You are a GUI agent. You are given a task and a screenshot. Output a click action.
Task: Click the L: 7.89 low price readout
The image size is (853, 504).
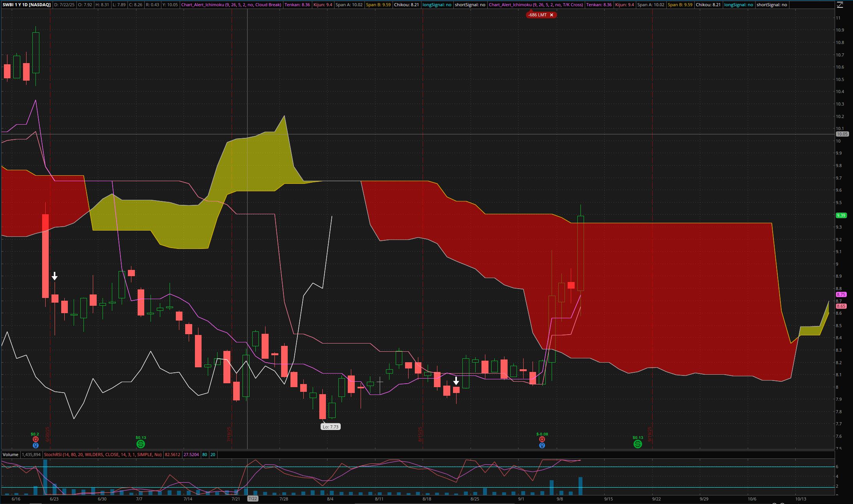pyautogui.click(x=119, y=5)
